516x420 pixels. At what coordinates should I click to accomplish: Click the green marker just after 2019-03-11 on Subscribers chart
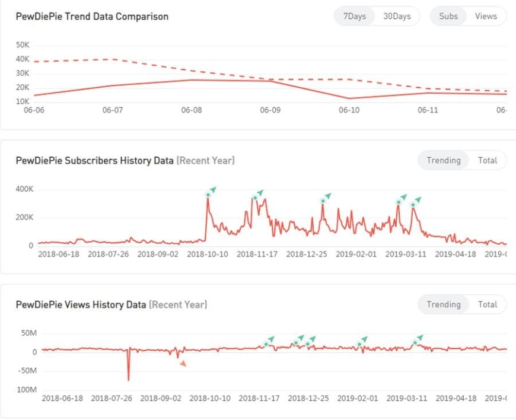click(x=413, y=205)
